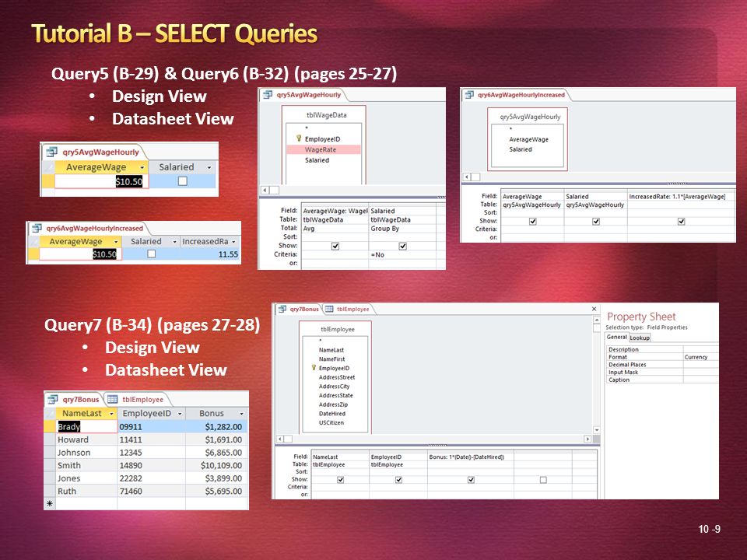This screenshot has width=747, height=560.
Task: Switch to tblEmployee tab in qry7Bonus design window
Action: (349, 309)
